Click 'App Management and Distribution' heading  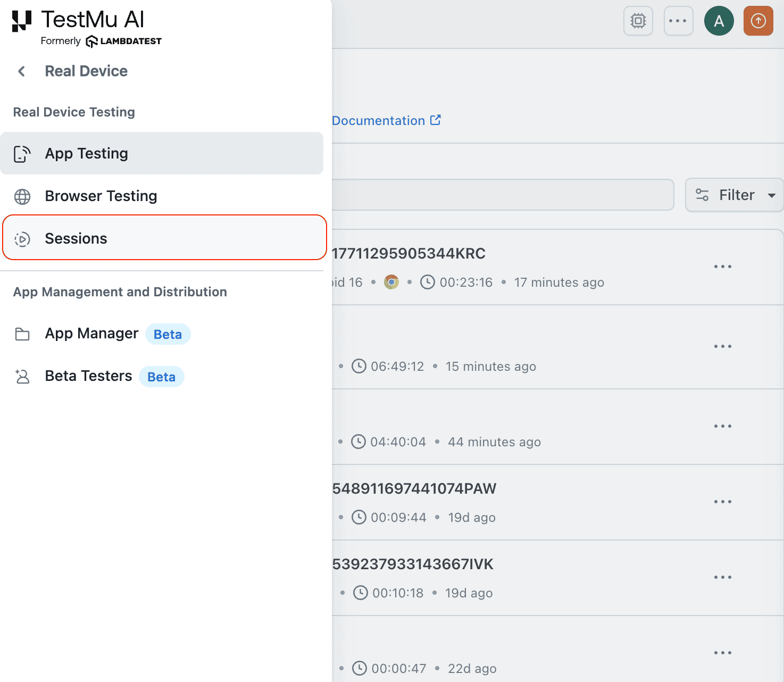click(120, 292)
